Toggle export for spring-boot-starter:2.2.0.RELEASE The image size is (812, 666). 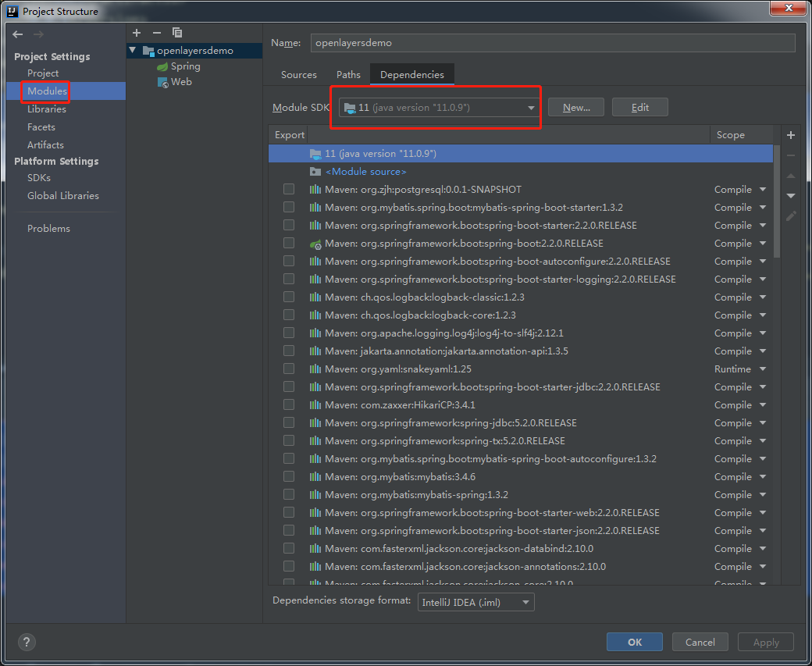pyautogui.click(x=289, y=226)
